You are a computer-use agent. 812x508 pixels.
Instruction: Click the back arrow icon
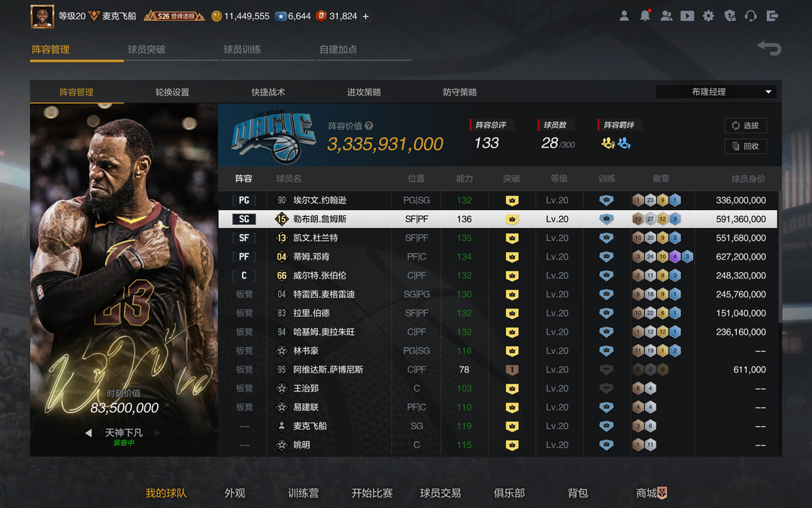(769, 48)
